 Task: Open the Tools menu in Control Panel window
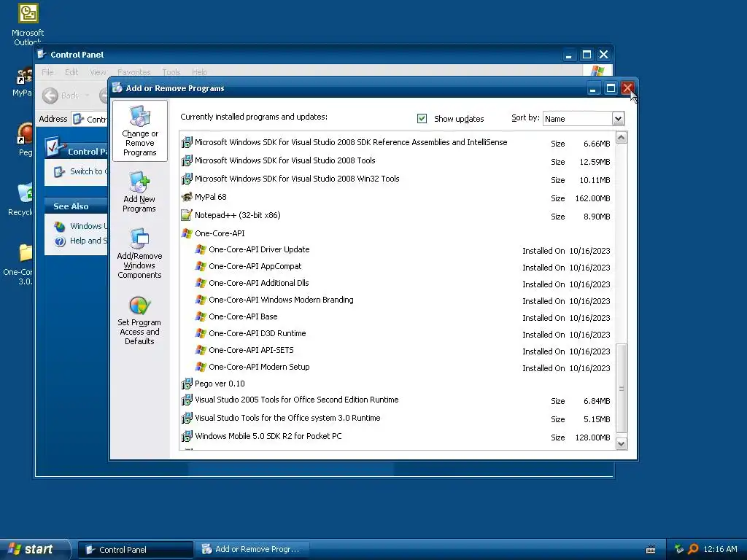pyautogui.click(x=171, y=72)
